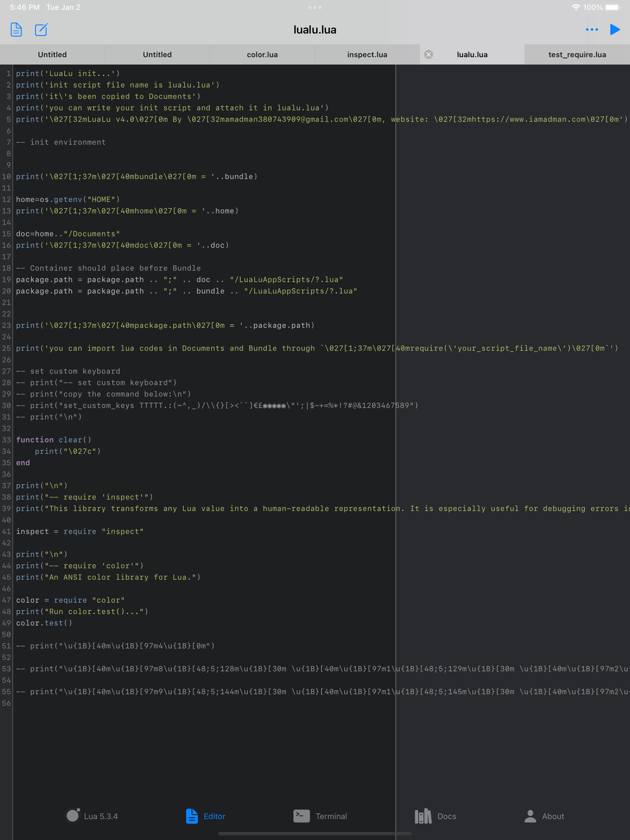Tap the new/compose file icon

[x=41, y=30]
